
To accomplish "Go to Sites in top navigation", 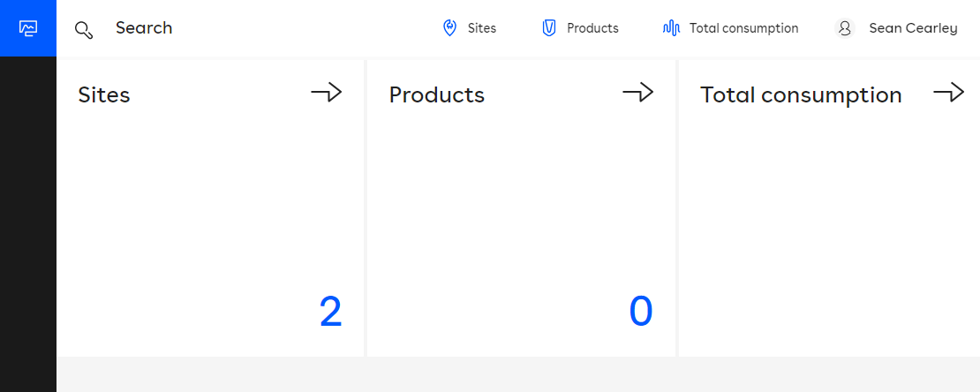I will pyautogui.click(x=482, y=28).
